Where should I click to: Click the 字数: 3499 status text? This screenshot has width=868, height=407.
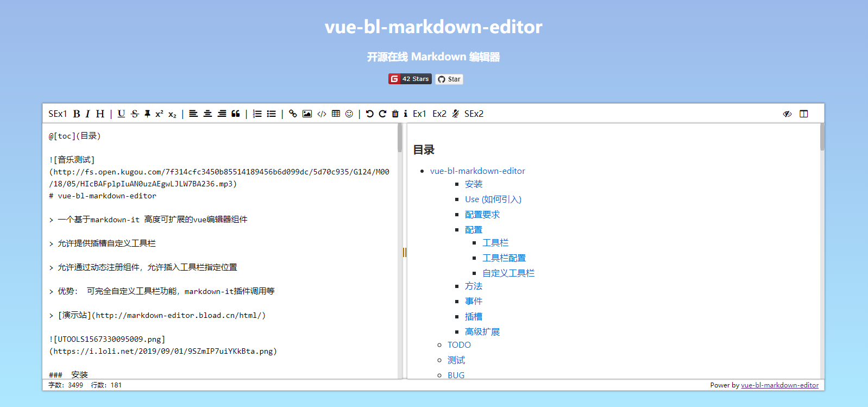pyautogui.click(x=66, y=385)
